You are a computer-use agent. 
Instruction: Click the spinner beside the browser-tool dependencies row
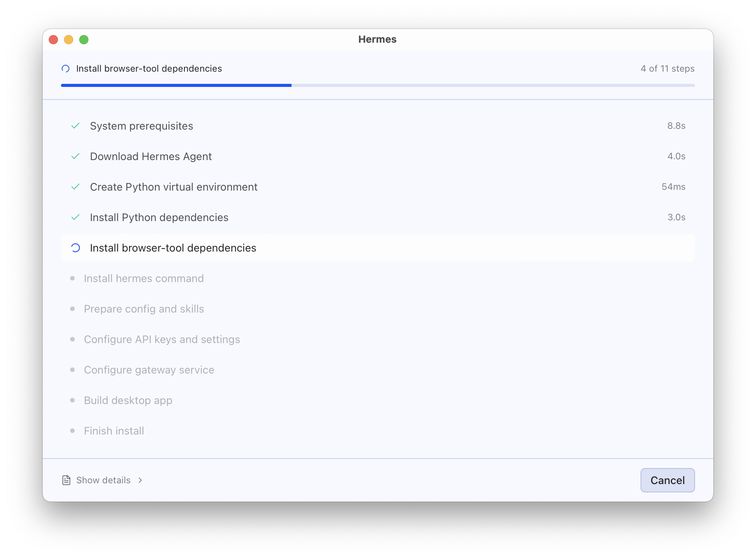click(x=75, y=248)
